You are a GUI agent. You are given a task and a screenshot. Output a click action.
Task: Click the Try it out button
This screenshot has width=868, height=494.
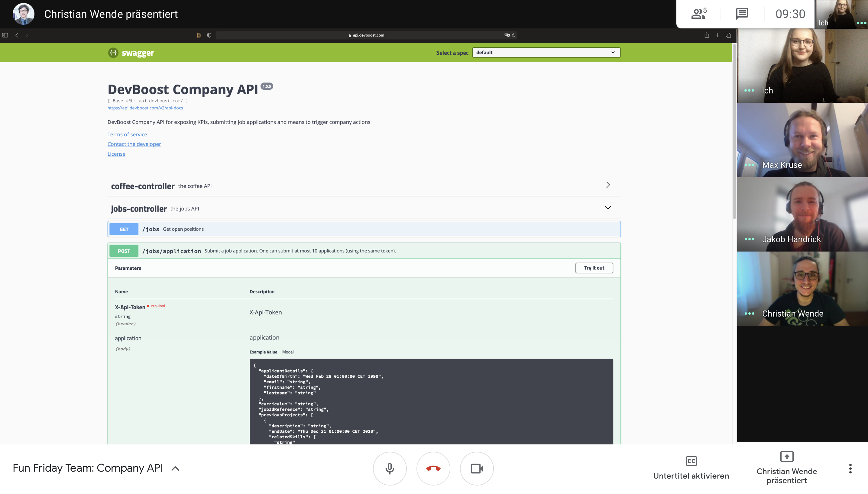[594, 268]
